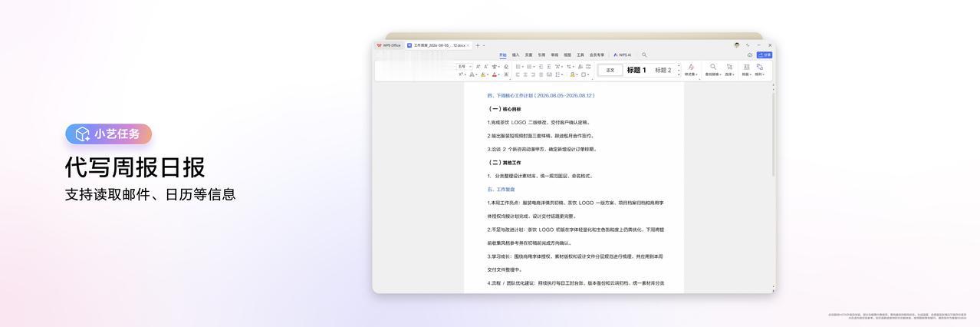Image resolution: width=980 pixels, height=327 pixels.
Task: Open the user avatar account menu
Action: click(x=737, y=45)
